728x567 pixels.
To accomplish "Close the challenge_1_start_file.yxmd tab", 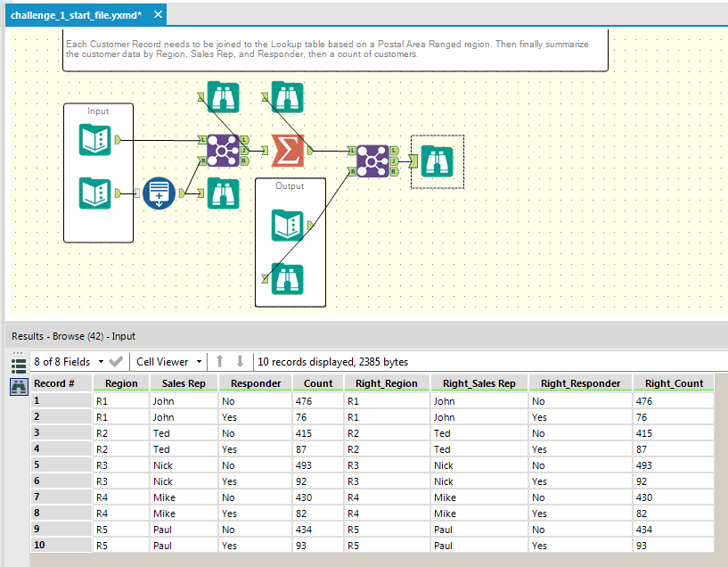I will [x=158, y=15].
